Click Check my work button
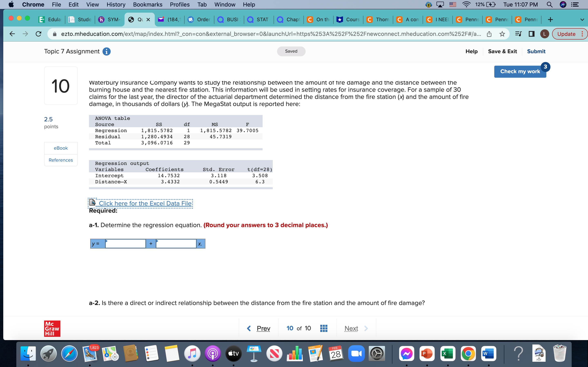Screen dimensions: 588x367 click(520, 71)
